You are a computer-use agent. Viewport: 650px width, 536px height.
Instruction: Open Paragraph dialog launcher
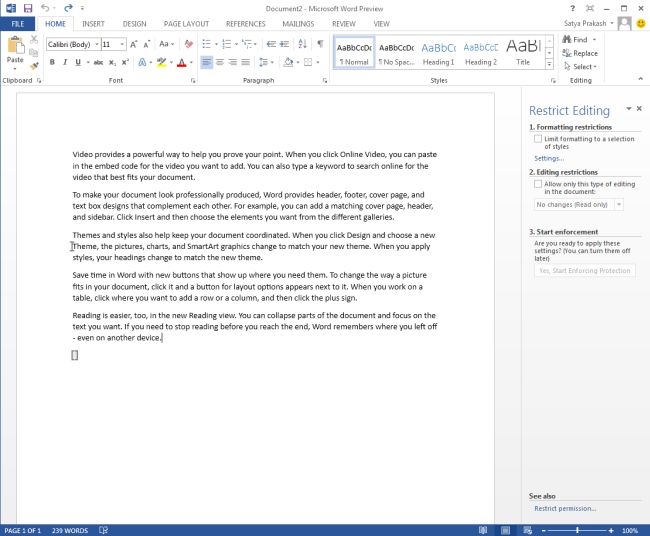click(325, 81)
